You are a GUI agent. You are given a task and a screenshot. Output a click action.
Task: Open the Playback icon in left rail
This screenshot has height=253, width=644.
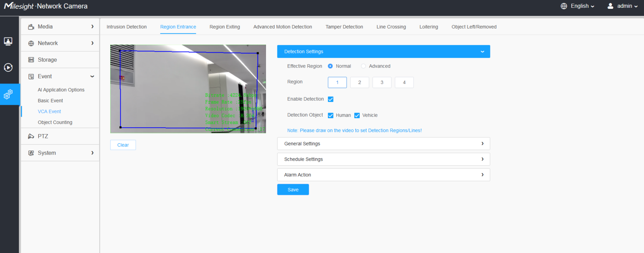(8, 67)
